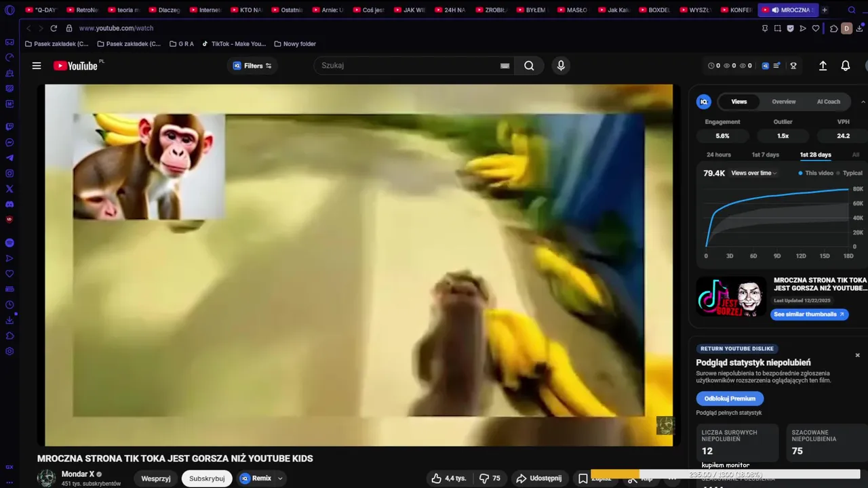Open the G R A bookmarks folder
The width and height of the screenshot is (868, 488).
click(x=181, y=44)
